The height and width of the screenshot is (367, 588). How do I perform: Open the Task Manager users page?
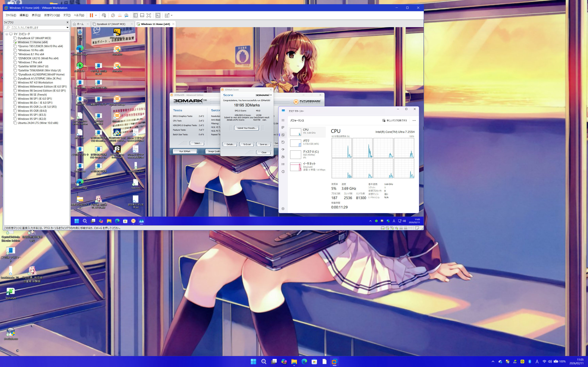coord(283,157)
